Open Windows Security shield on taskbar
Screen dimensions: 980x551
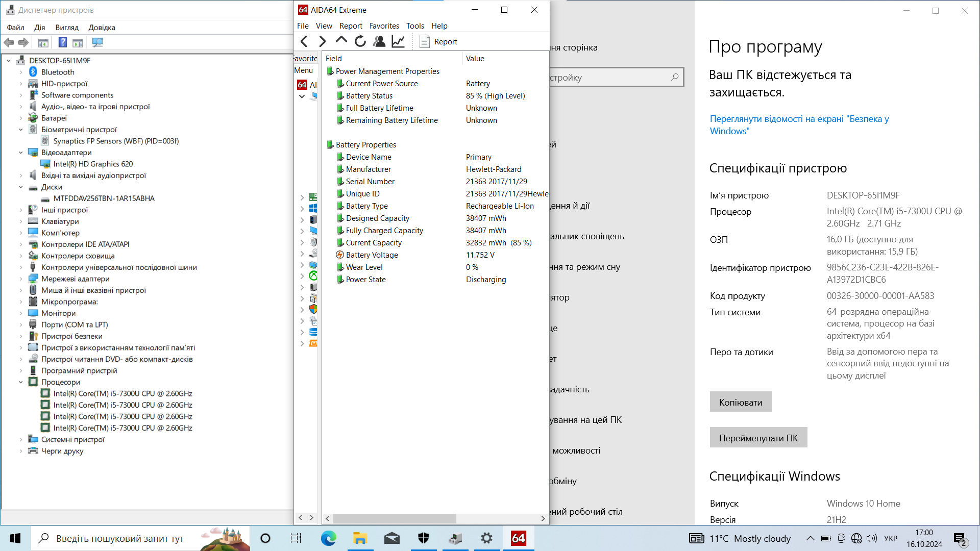point(424,538)
